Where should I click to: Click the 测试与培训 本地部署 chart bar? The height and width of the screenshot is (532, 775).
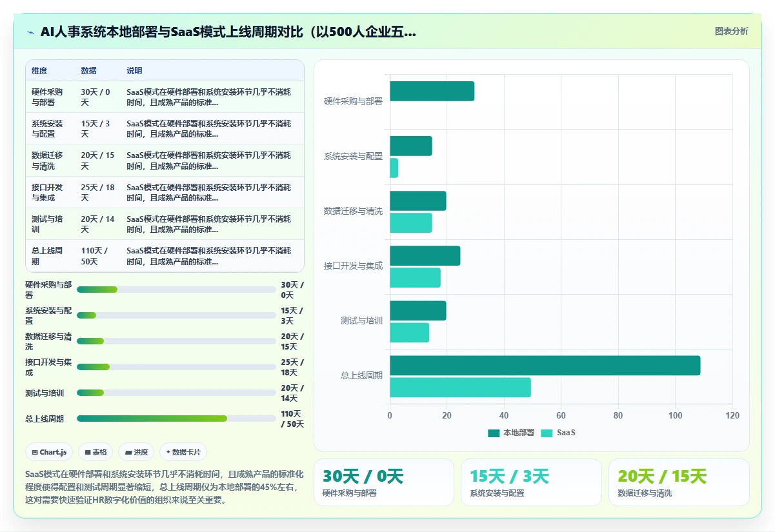click(x=418, y=311)
